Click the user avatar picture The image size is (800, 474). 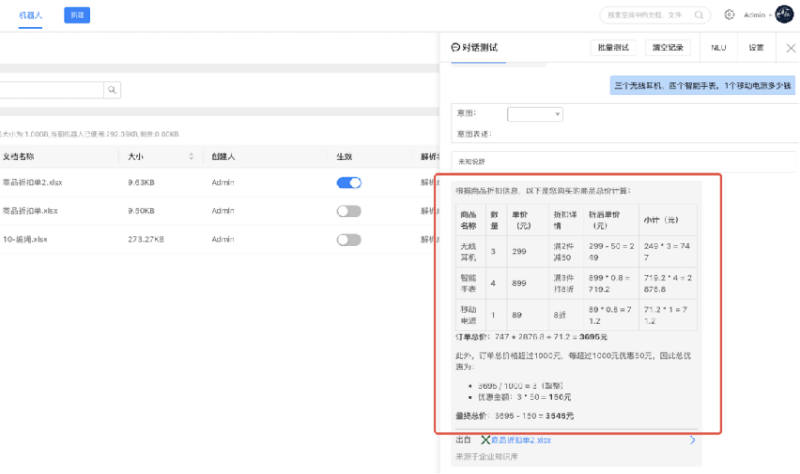click(784, 14)
